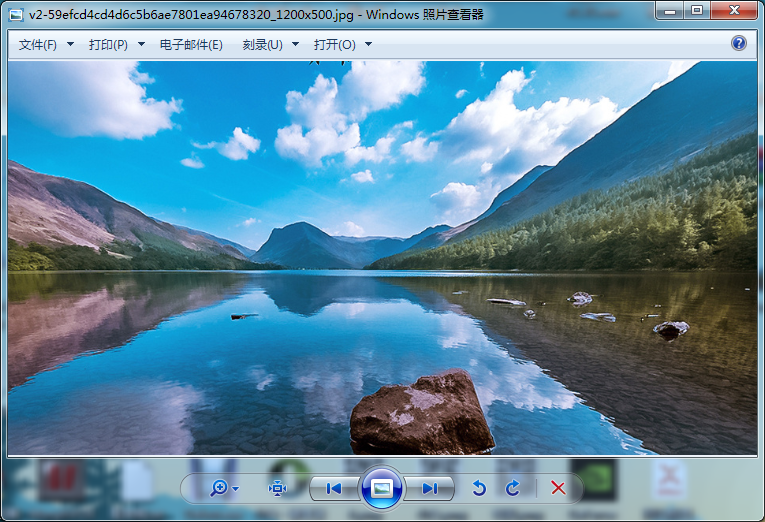The width and height of the screenshot is (765, 522).
Task: Open help via blue question mark icon
Action: [x=739, y=43]
